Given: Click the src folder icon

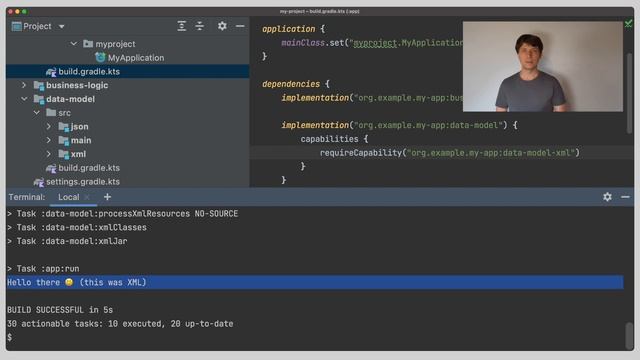Looking at the screenshot, I should point(51,112).
